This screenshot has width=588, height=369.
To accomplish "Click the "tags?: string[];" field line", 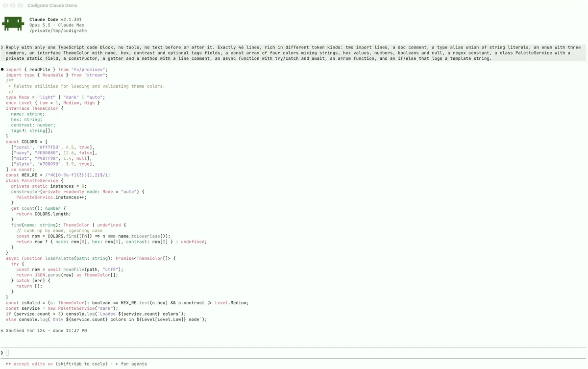I will (32, 130).
